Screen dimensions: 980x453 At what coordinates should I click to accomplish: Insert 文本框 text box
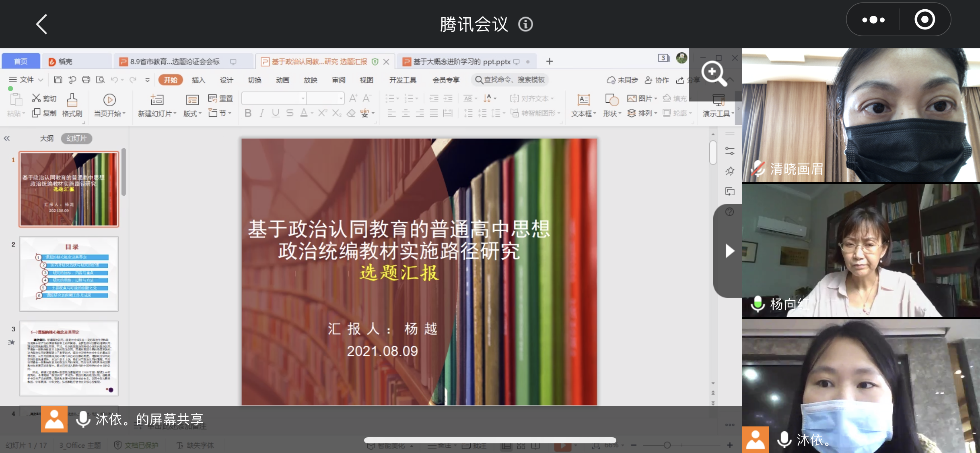(583, 105)
